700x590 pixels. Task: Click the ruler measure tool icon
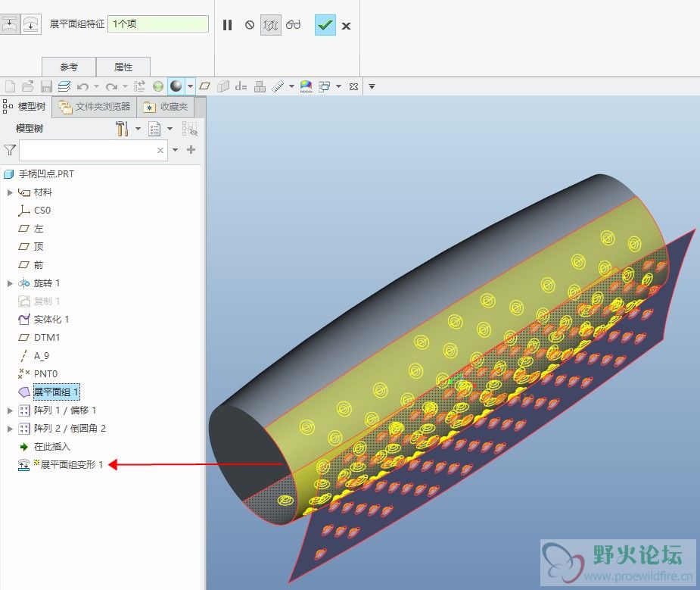[278, 86]
